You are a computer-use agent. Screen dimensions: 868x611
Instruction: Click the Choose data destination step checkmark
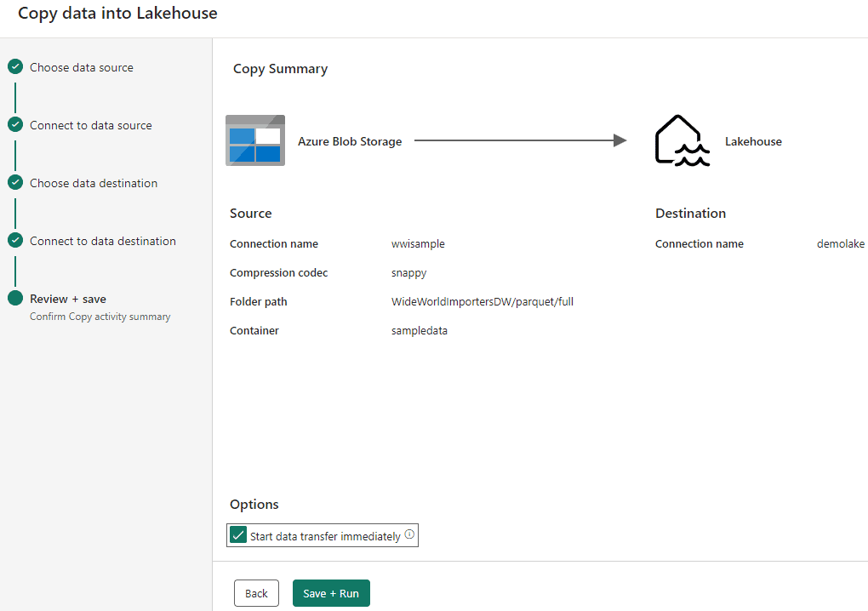15,183
